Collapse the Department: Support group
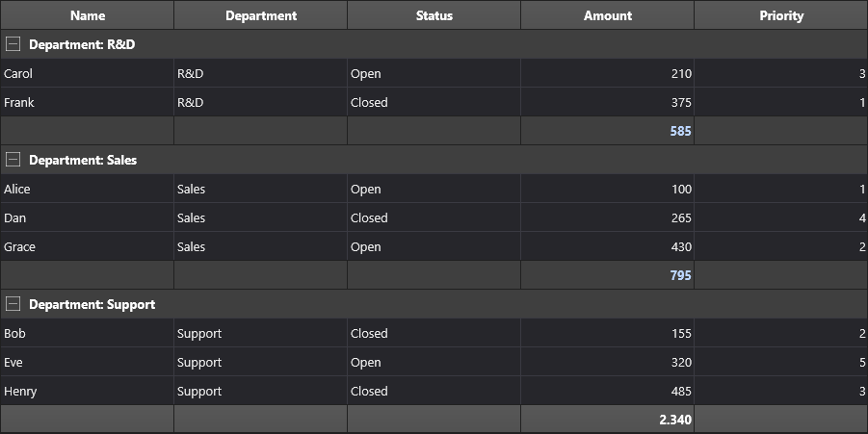This screenshot has width=868, height=434. [x=13, y=304]
